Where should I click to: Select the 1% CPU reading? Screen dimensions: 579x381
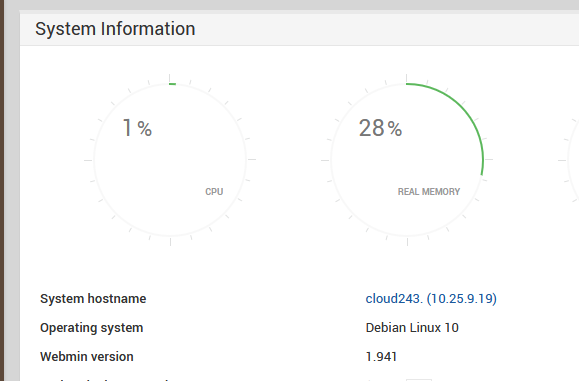click(x=137, y=128)
